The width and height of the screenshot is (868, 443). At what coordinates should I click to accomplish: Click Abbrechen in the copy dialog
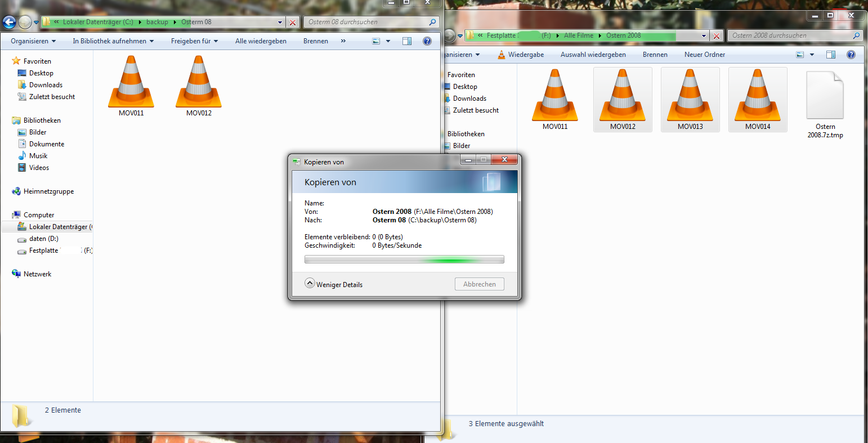tap(480, 284)
